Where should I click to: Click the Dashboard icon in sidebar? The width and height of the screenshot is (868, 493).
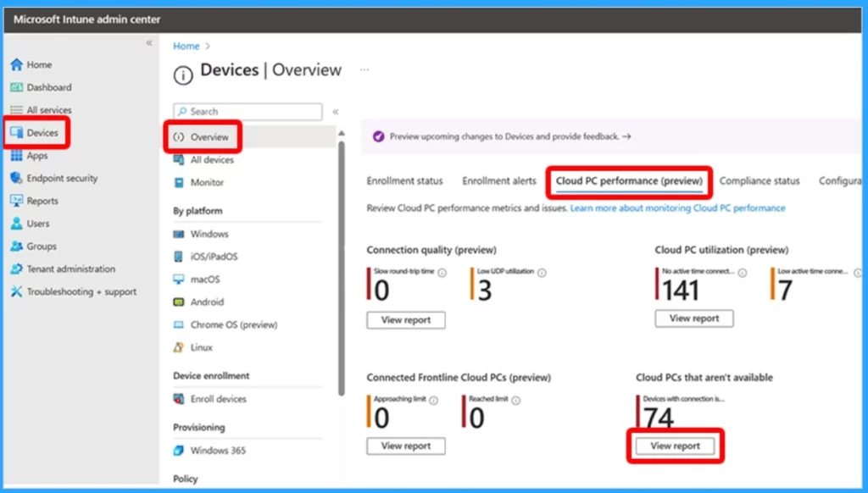point(17,87)
